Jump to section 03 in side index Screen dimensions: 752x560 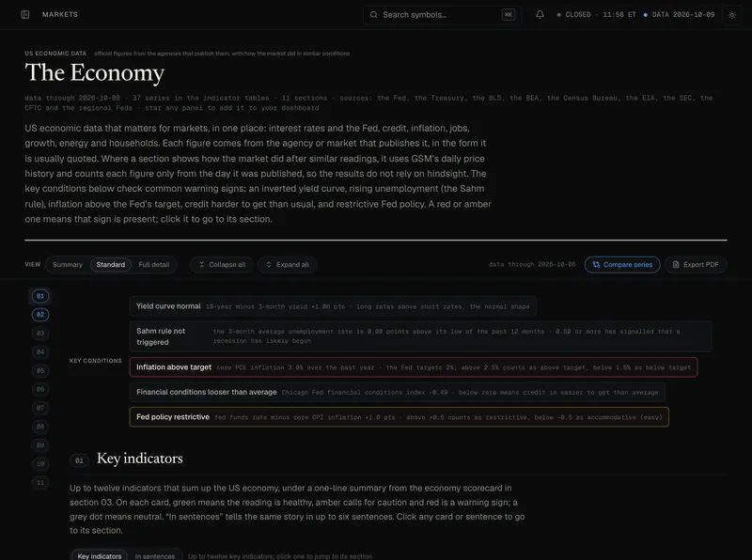[x=40, y=334]
